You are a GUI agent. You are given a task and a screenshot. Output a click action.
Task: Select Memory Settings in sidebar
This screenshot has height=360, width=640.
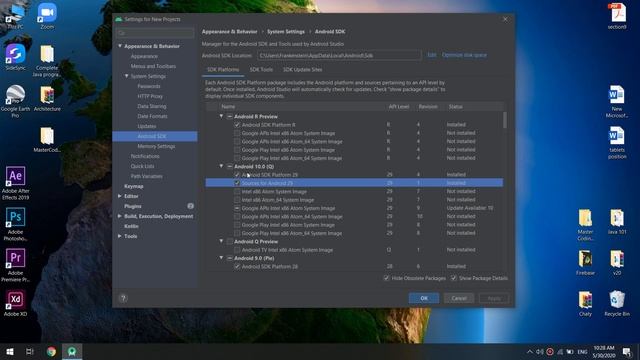pyautogui.click(x=156, y=146)
